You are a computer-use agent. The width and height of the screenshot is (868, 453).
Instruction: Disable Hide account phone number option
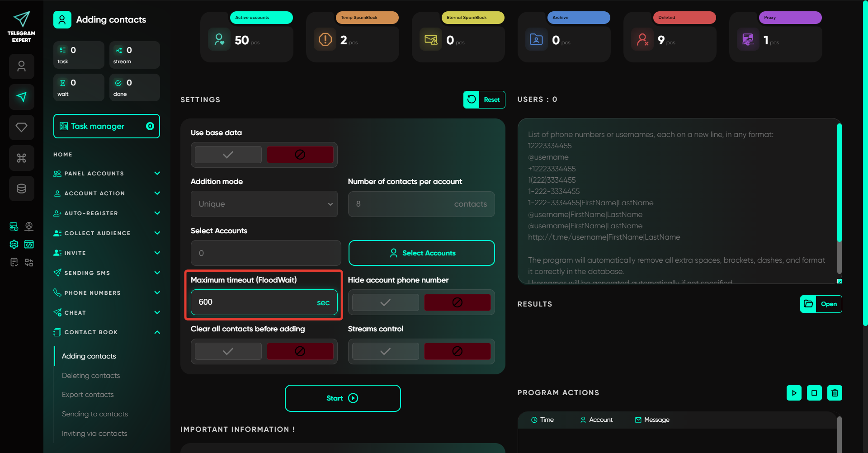pos(457,302)
